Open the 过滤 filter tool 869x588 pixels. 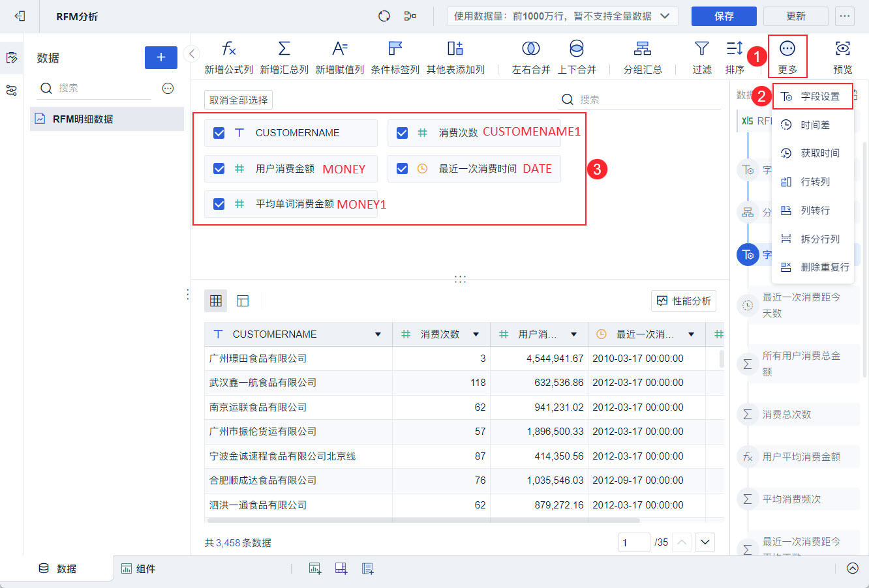pos(702,57)
